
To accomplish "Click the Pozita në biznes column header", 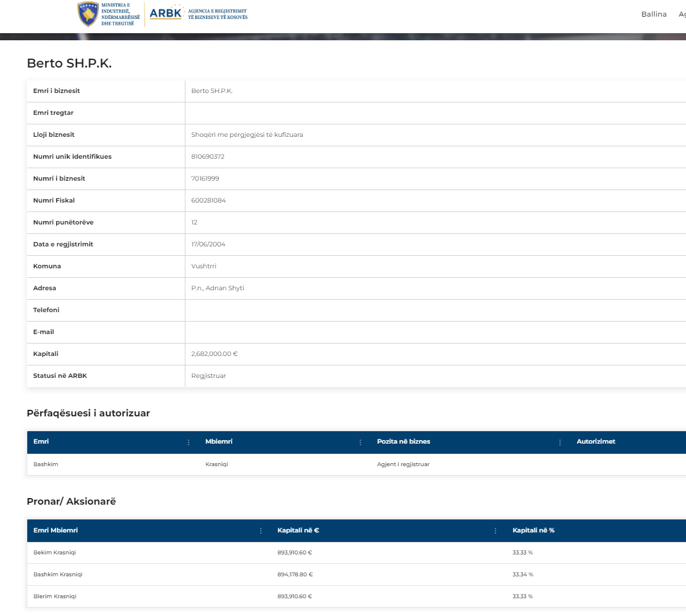I will [403, 442].
